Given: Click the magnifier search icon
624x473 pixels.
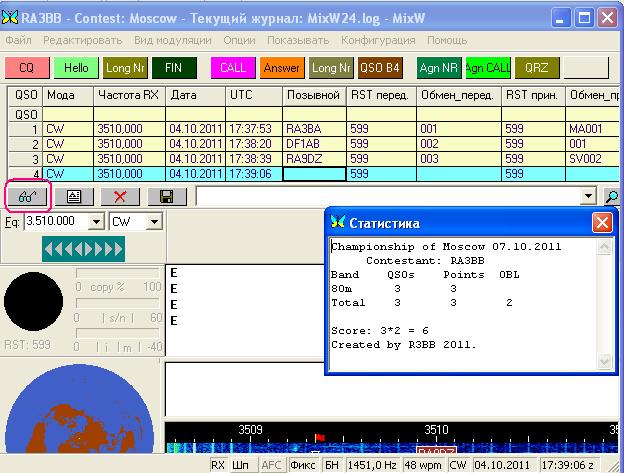Looking at the screenshot, I should point(612,197).
